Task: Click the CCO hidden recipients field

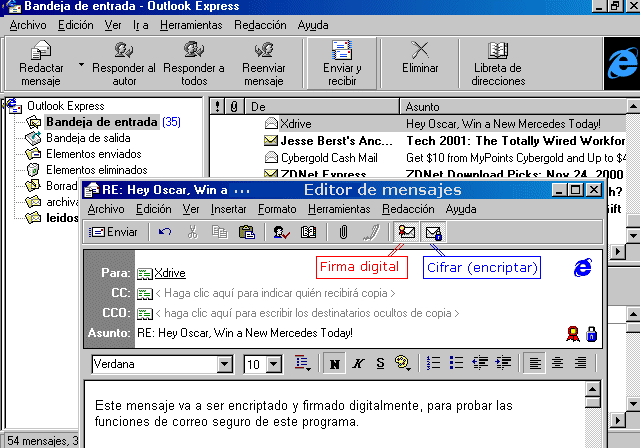Action: coord(307,313)
